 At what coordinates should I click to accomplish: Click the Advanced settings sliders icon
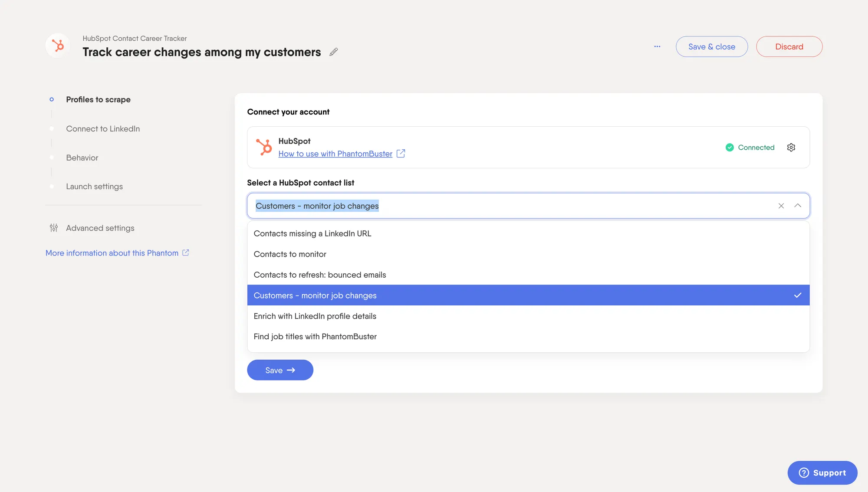pyautogui.click(x=54, y=228)
